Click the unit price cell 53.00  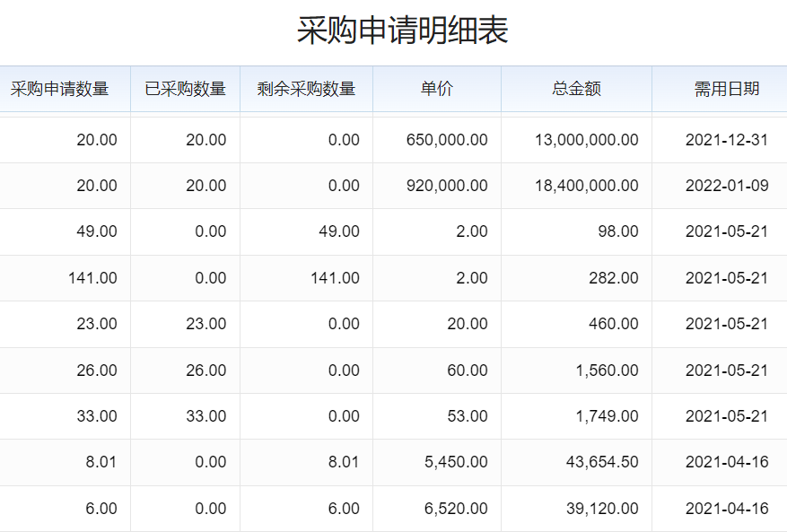467,416
